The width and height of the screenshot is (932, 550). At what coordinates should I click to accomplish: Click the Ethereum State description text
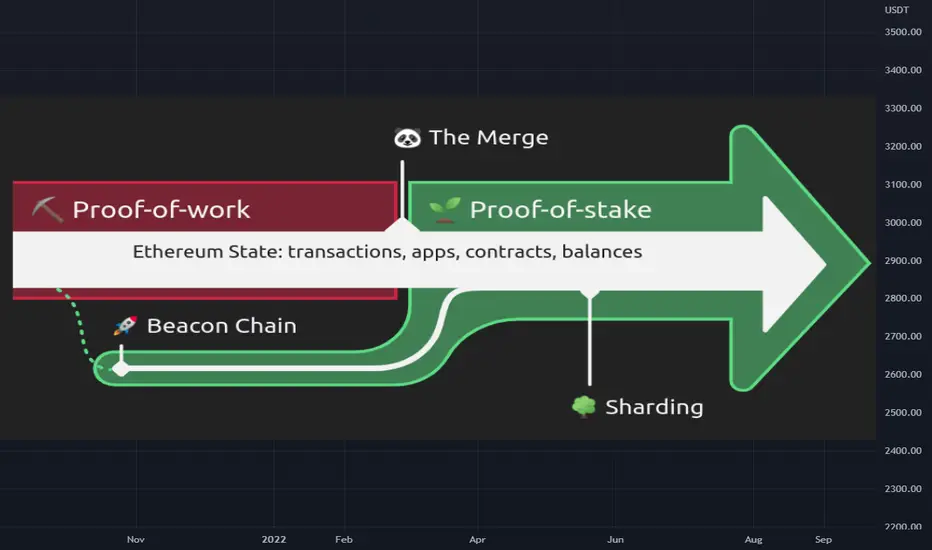pyautogui.click(x=387, y=252)
